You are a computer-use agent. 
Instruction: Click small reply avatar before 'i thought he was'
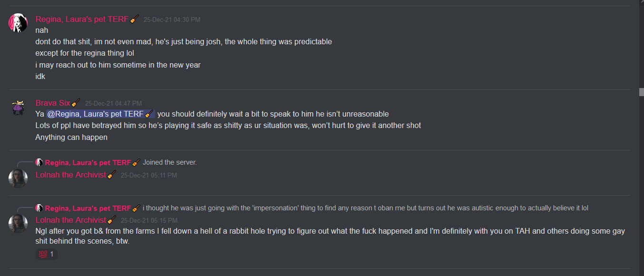click(x=39, y=208)
